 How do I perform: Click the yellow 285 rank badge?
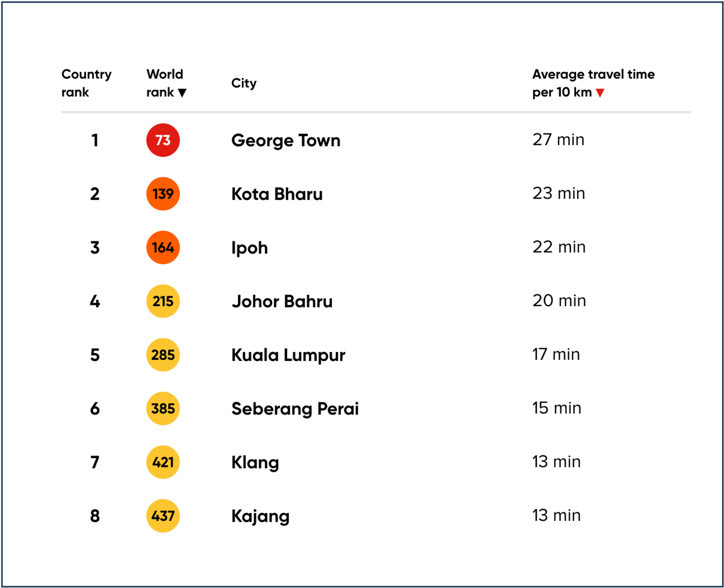163,355
